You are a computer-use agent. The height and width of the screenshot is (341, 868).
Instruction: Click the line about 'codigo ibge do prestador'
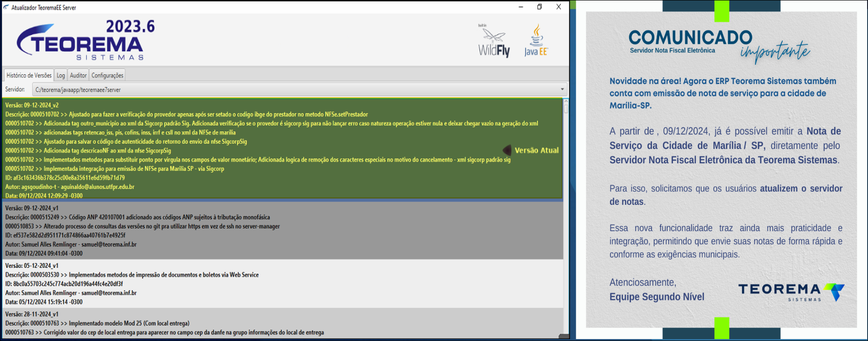point(186,114)
